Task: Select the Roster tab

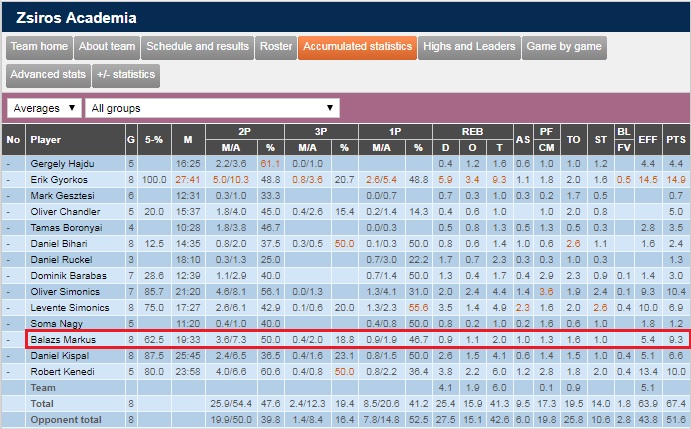Action: tap(276, 47)
